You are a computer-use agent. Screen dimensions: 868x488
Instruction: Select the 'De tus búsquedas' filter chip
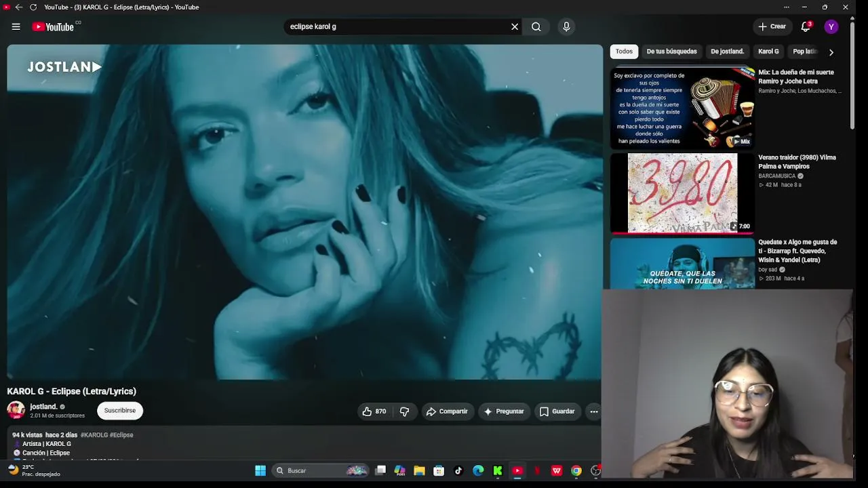[x=671, y=52]
